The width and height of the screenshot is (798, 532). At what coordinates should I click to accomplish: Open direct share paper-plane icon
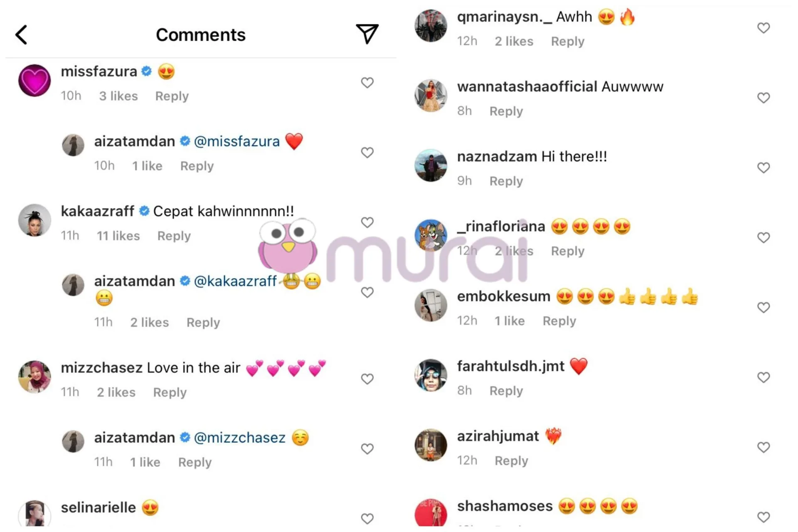(367, 34)
